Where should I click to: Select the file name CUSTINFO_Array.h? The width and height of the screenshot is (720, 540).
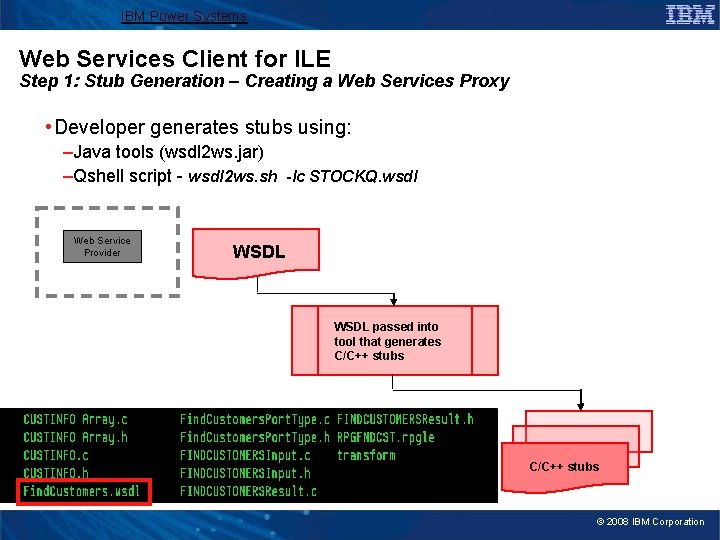tap(76, 437)
